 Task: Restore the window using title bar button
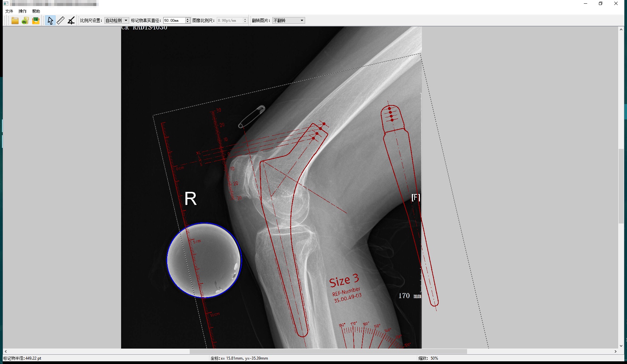point(601,3)
